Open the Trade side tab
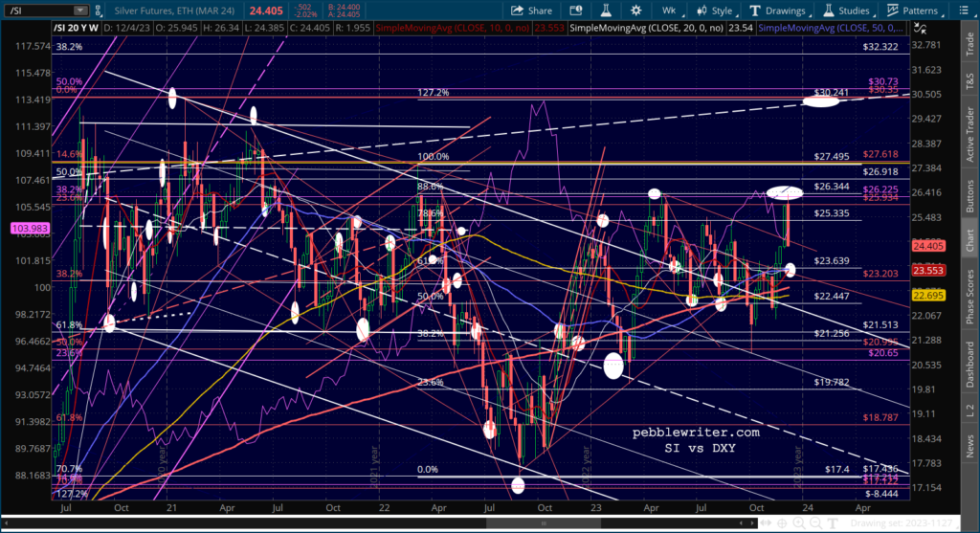 pyautogui.click(x=969, y=44)
